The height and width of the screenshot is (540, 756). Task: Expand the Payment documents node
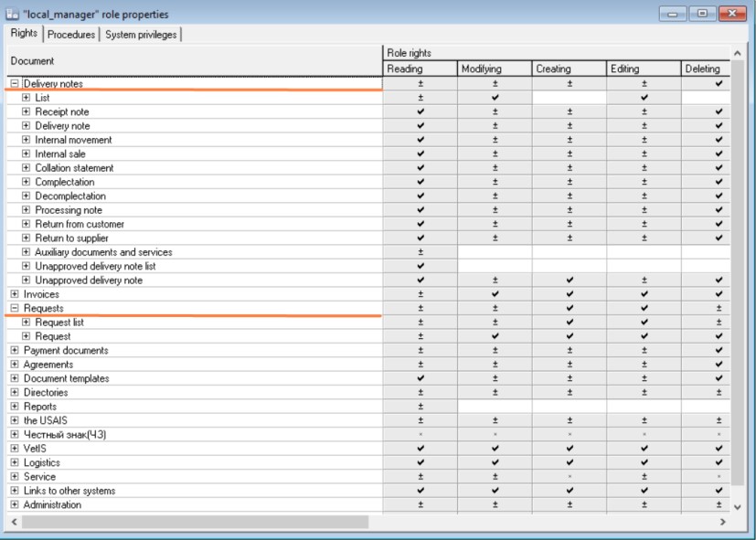(15, 351)
